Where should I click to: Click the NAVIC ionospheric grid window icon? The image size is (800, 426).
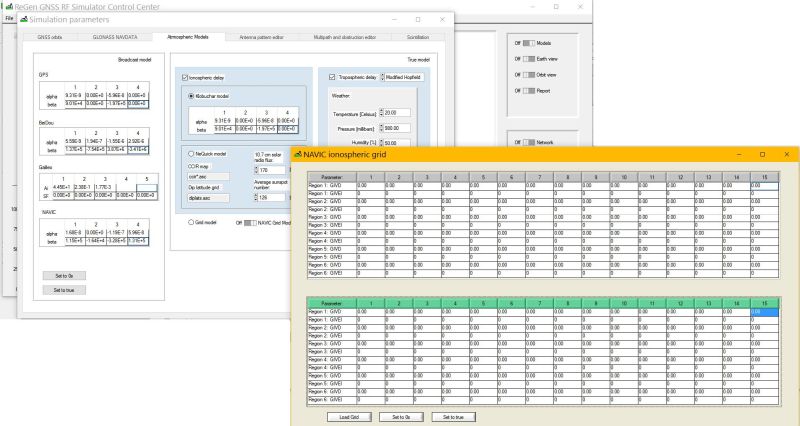[299, 154]
